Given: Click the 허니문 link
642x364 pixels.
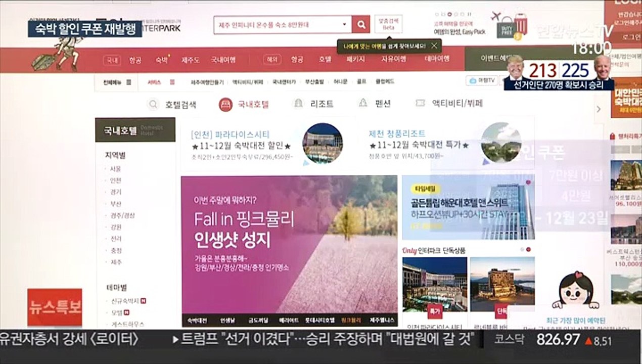Looking at the screenshot, I should pyautogui.click(x=341, y=82).
